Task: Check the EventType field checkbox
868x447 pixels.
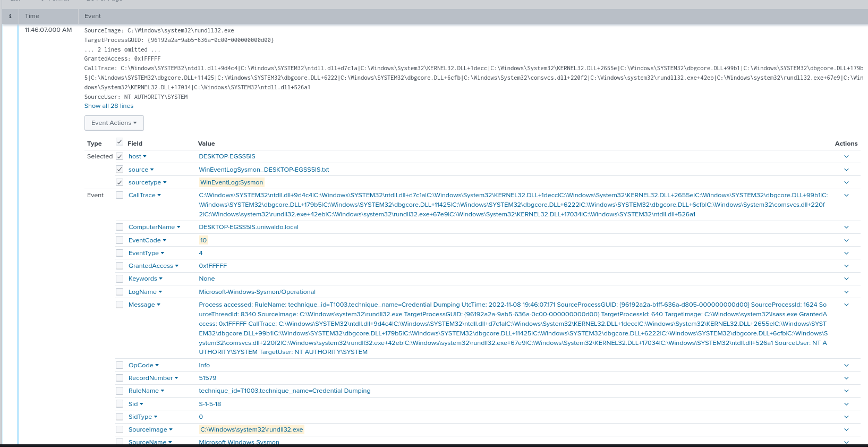Action: click(x=120, y=253)
